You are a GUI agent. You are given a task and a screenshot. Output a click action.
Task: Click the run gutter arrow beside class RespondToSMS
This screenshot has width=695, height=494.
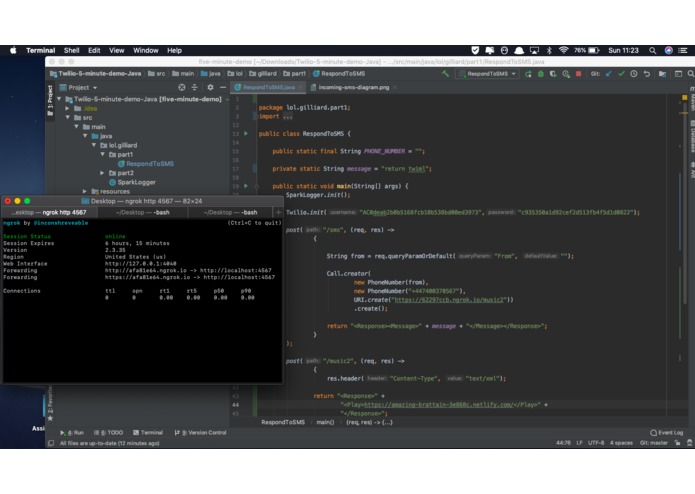246,133
